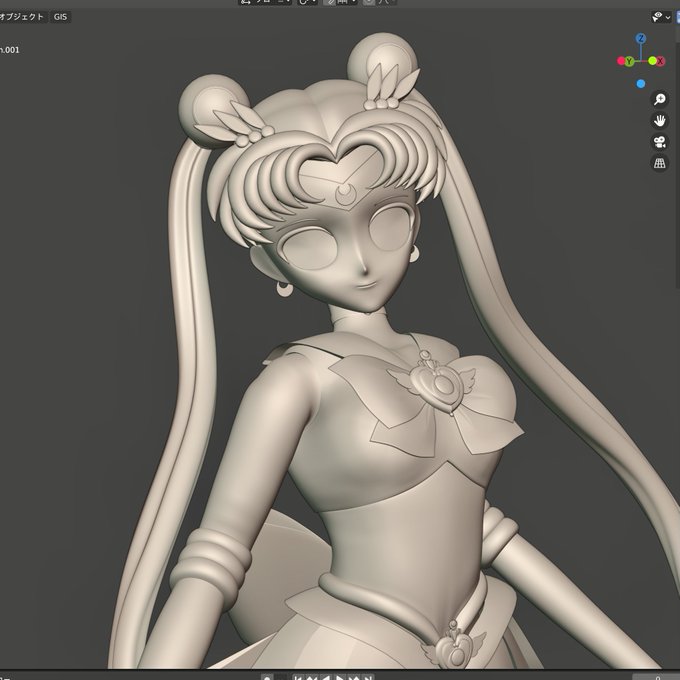Jump to the last frame in timeline

(x=369, y=677)
